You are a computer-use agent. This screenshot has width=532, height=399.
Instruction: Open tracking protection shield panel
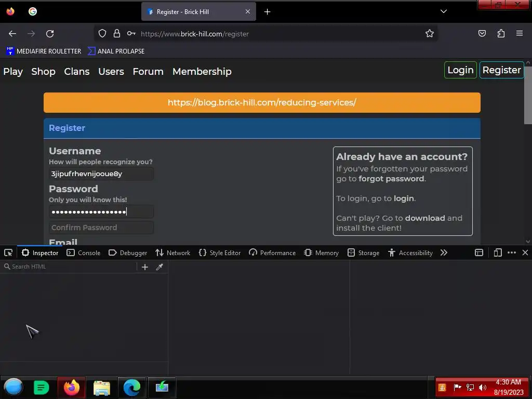point(102,34)
